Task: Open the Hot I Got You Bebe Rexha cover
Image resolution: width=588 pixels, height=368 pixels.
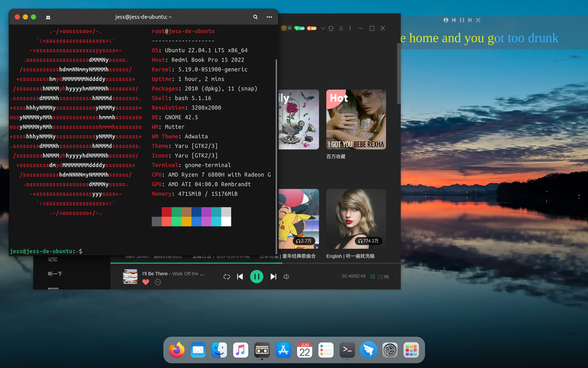Action: pyautogui.click(x=356, y=119)
